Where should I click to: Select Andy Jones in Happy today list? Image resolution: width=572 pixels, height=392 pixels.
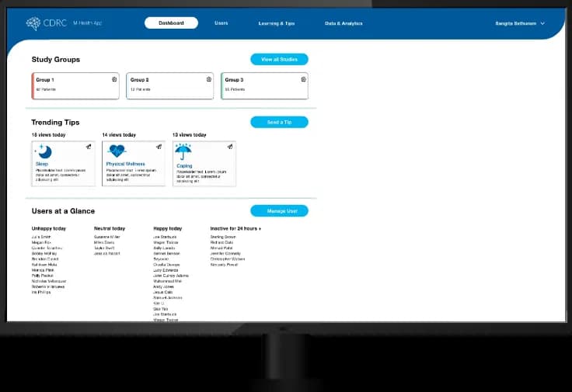point(163,286)
